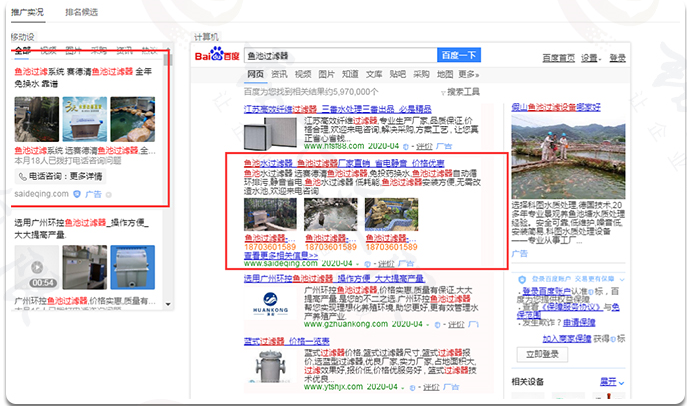Screen dimensions: 687x406
Task: Select the 网页 search category
Action: (x=255, y=74)
